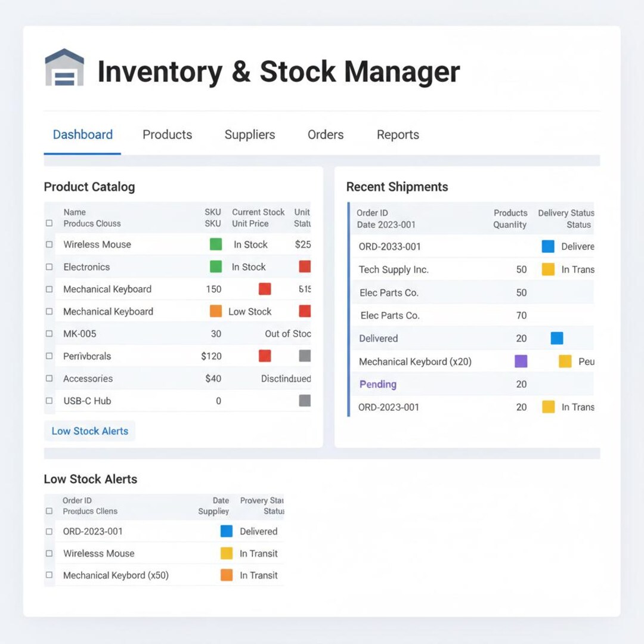Screen dimensions: 644x644
Task: Check the Accessories row checkbox
Action: tap(49, 378)
